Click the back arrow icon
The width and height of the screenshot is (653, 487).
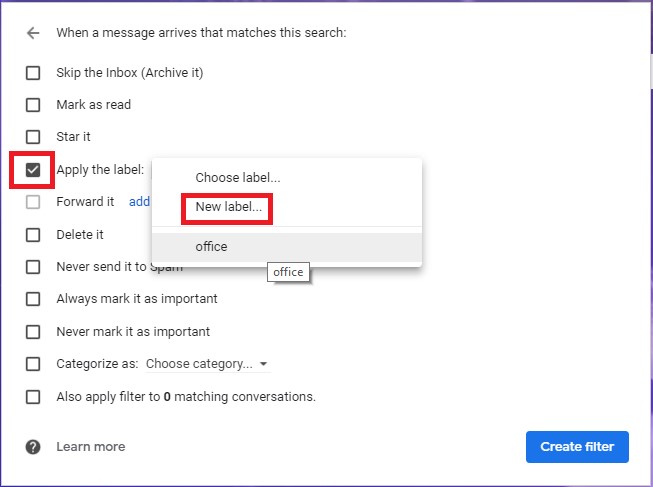pyautogui.click(x=33, y=33)
